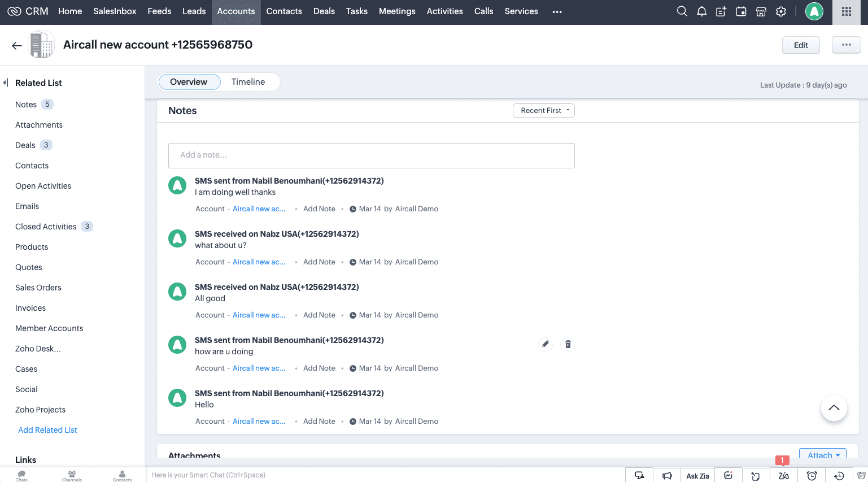Collapse the Related List sidebar
Viewport: 868px width, 482px height.
click(6, 82)
